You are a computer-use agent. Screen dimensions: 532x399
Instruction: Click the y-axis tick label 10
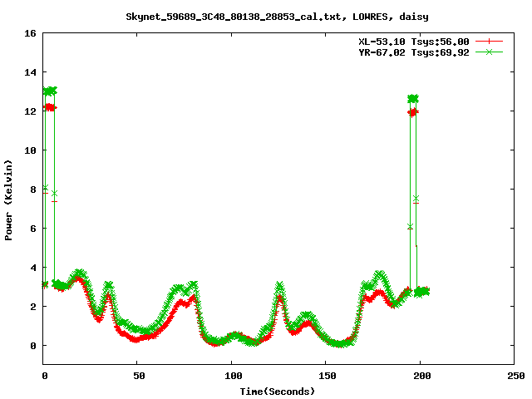30,150
